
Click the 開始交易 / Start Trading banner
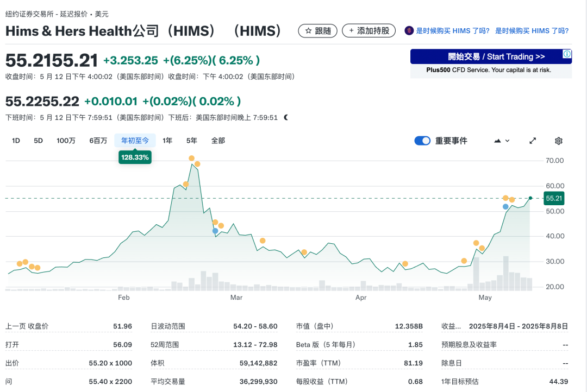pos(490,56)
